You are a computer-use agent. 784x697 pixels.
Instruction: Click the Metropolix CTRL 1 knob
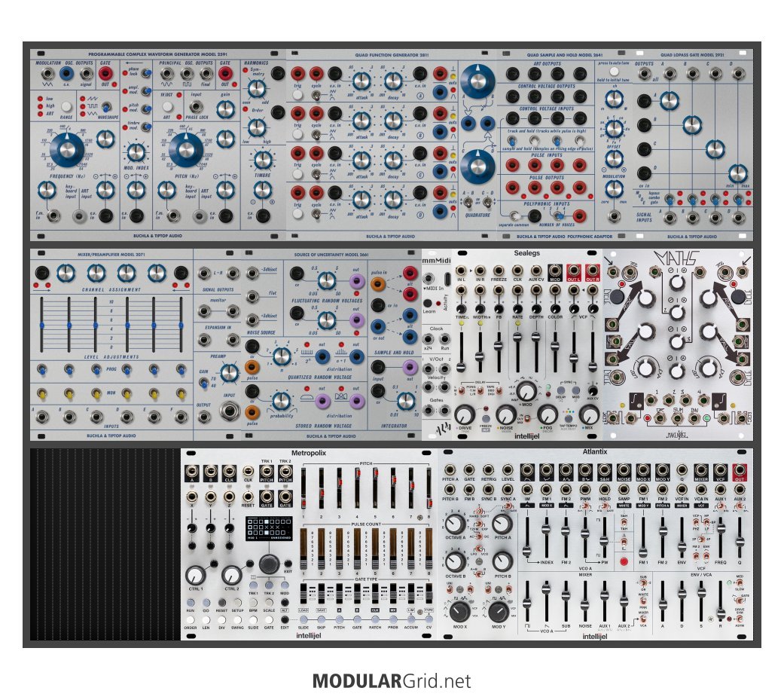[x=196, y=576]
